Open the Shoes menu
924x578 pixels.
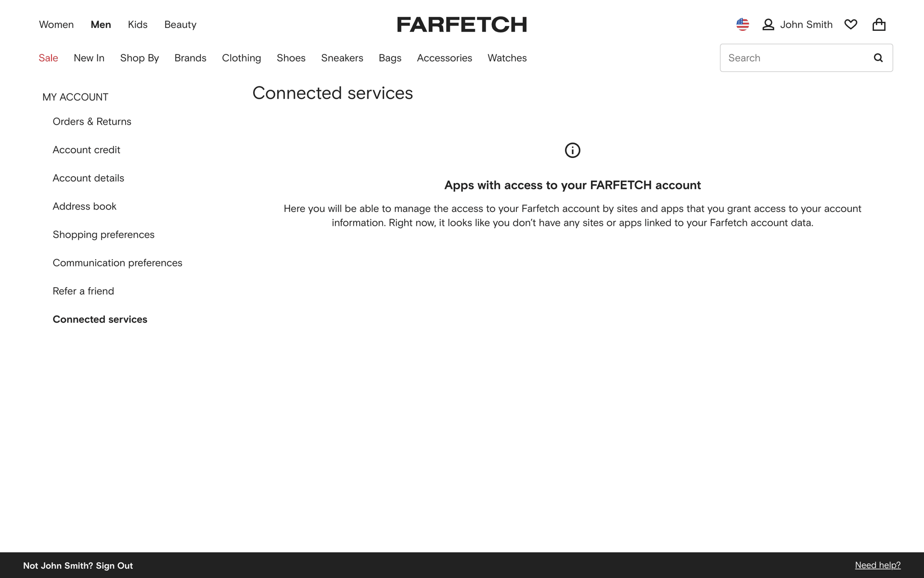pos(291,58)
